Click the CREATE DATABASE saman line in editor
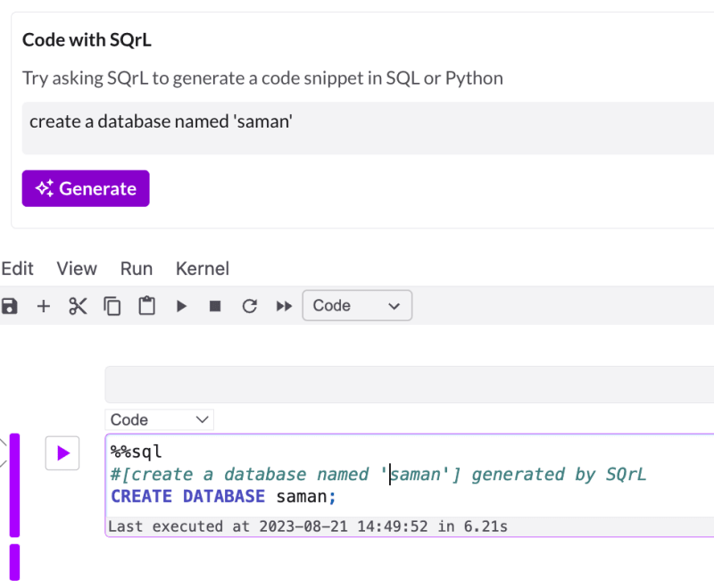 coord(223,496)
